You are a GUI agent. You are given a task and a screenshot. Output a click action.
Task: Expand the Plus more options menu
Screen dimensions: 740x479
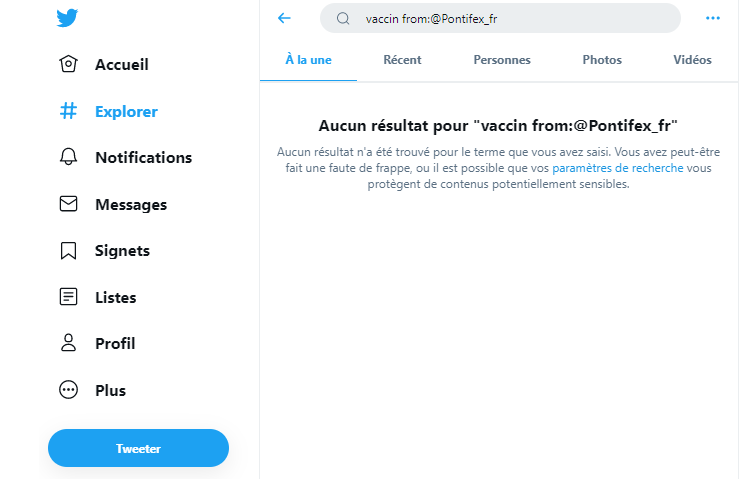[68, 390]
